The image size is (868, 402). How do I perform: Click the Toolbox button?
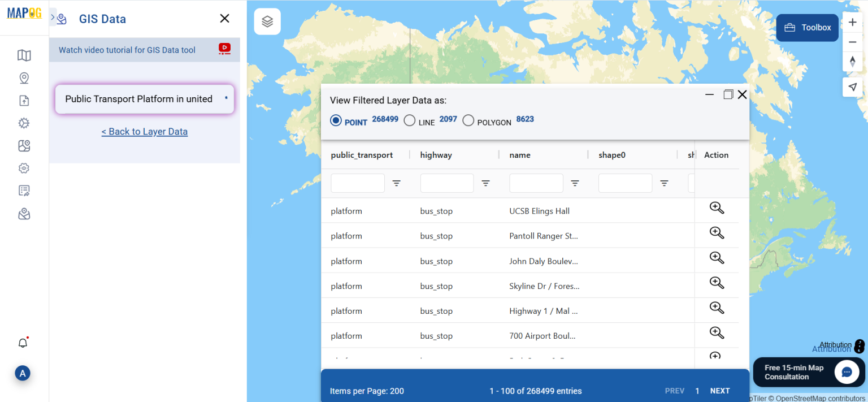807,27
